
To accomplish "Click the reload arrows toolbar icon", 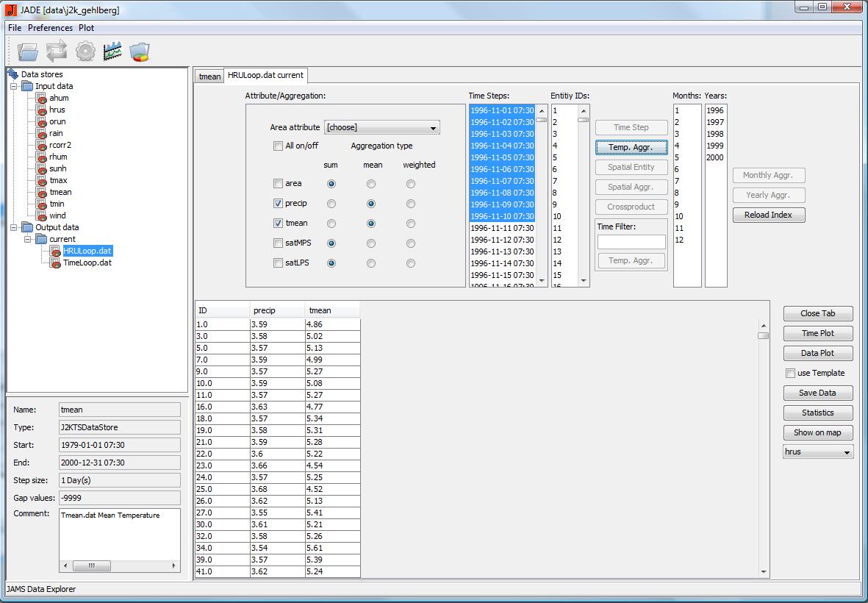I will [57, 51].
